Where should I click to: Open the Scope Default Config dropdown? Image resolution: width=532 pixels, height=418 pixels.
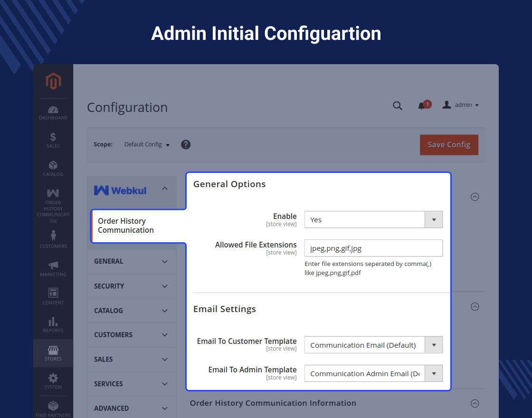pos(147,144)
